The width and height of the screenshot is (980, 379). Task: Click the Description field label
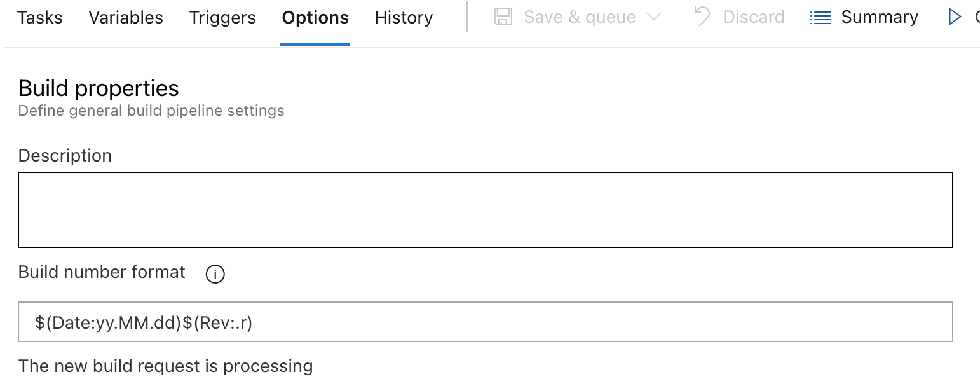pos(65,156)
